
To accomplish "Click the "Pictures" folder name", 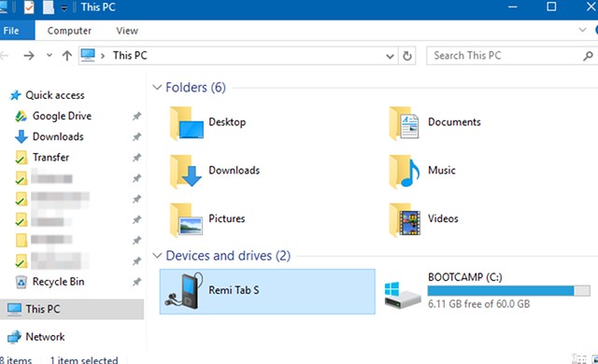I will [226, 219].
